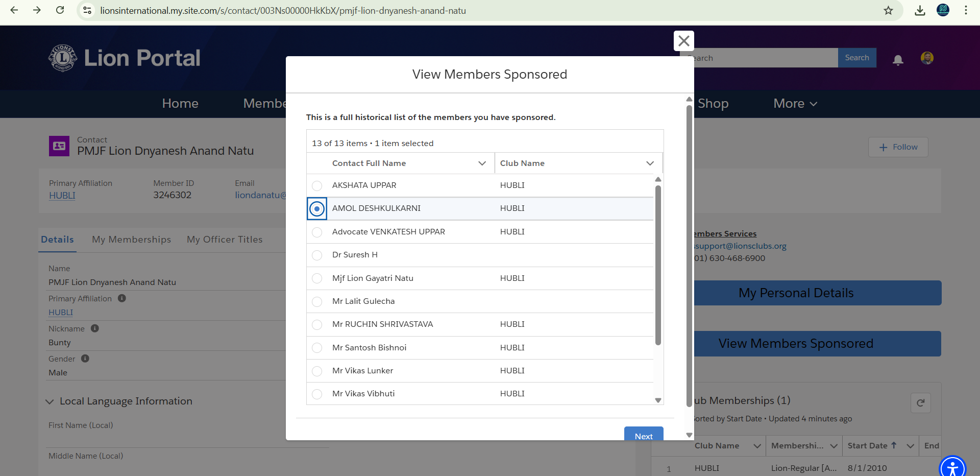Reload the page in browser
The width and height of the screenshot is (980, 476).
tap(60, 10)
